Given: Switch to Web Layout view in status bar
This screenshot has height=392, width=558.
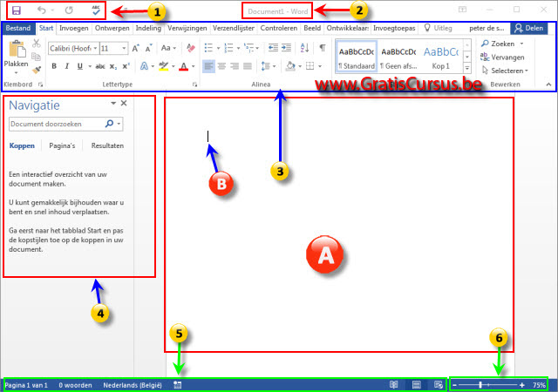Looking at the screenshot, I should pyautogui.click(x=439, y=384).
